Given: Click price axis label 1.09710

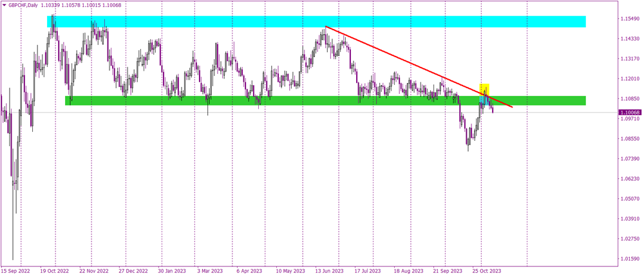Looking at the screenshot, I should (x=630, y=118).
